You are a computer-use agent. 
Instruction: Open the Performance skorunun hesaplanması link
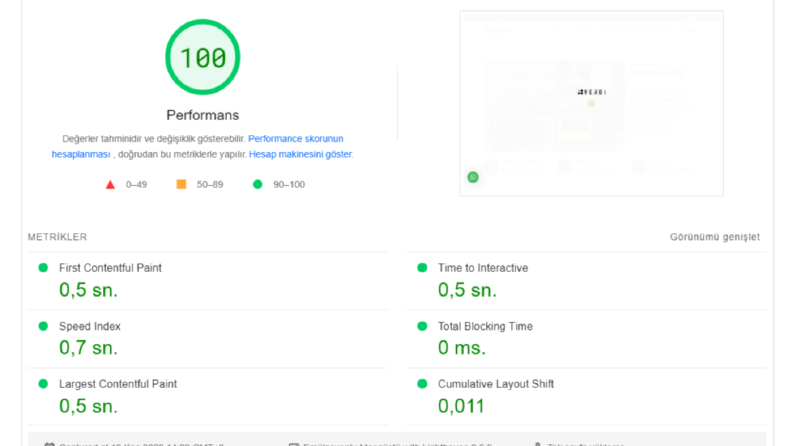295,139
